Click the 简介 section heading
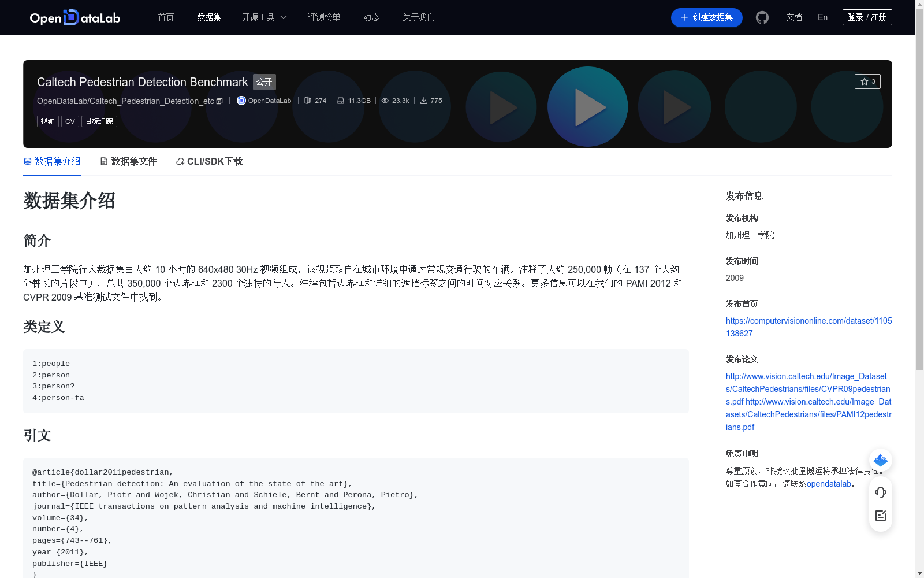The image size is (924, 578). click(37, 240)
